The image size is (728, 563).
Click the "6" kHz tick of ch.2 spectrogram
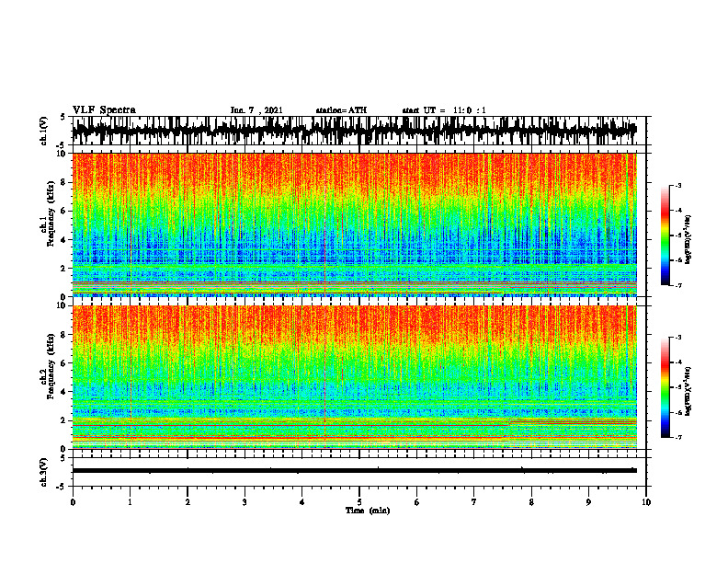[x=64, y=363]
